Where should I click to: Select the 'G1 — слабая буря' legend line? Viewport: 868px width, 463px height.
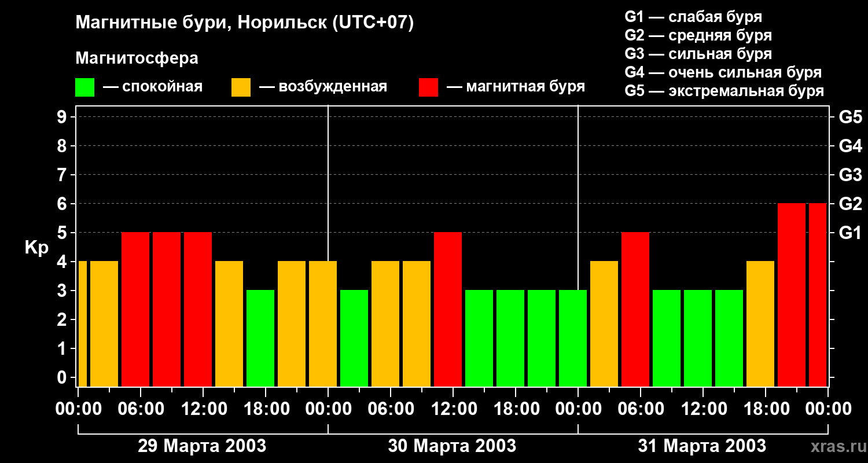[693, 17]
